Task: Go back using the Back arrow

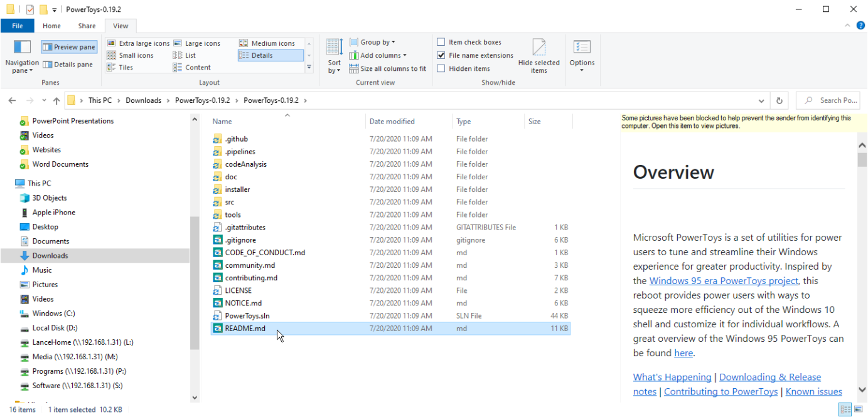Action: pos(12,100)
